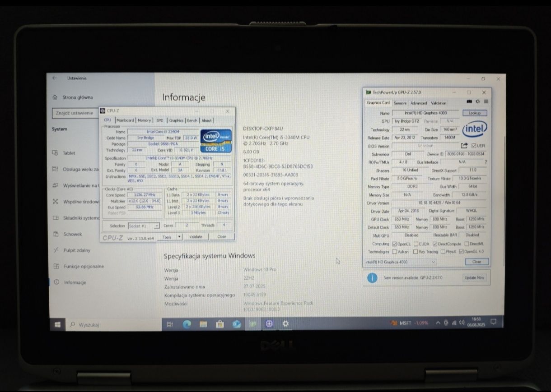Image resolution: width=551 pixels, height=392 pixels.
Task: Switch to SPD tab in CPU-Z
Action: click(160, 120)
